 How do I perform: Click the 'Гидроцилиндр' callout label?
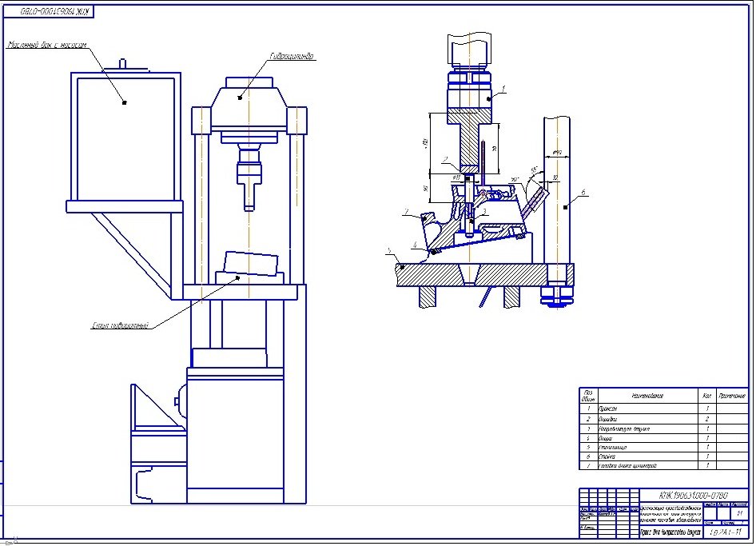(292, 57)
